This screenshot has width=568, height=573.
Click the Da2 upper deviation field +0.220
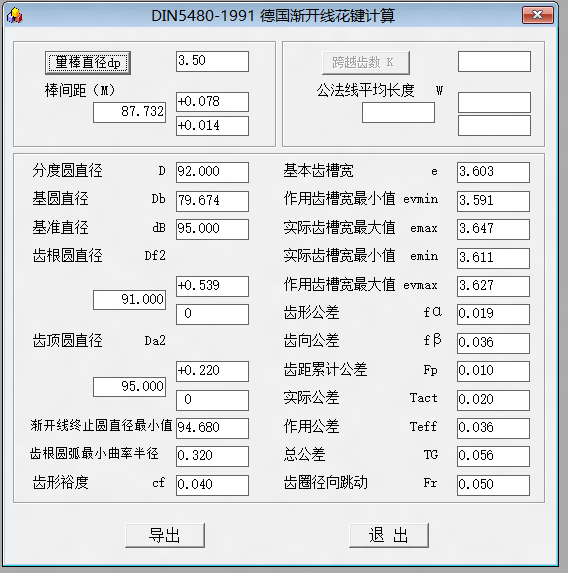pyautogui.click(x=212, y=371)
